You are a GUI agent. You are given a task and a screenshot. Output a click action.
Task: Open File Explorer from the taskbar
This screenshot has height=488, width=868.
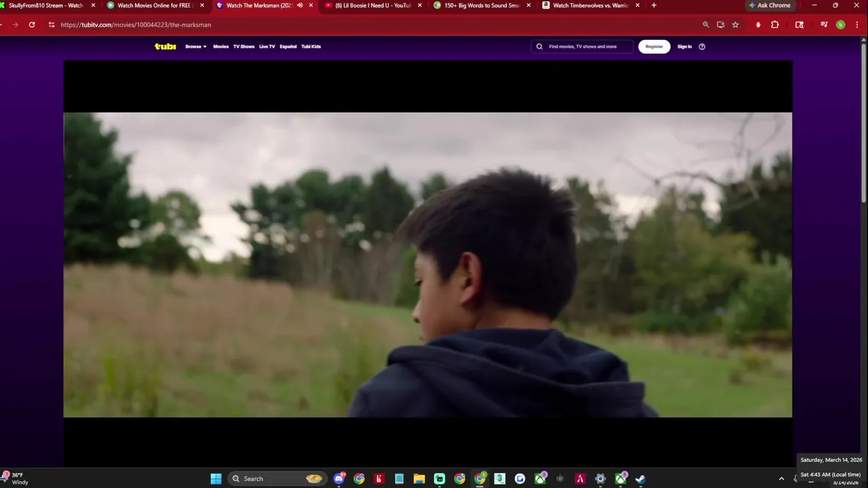419,479
